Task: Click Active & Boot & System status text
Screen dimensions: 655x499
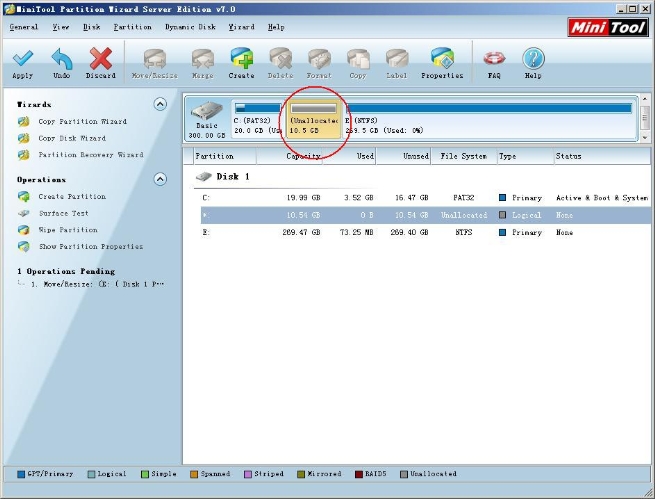Action: pyautogui.click(x=602, y=198)
